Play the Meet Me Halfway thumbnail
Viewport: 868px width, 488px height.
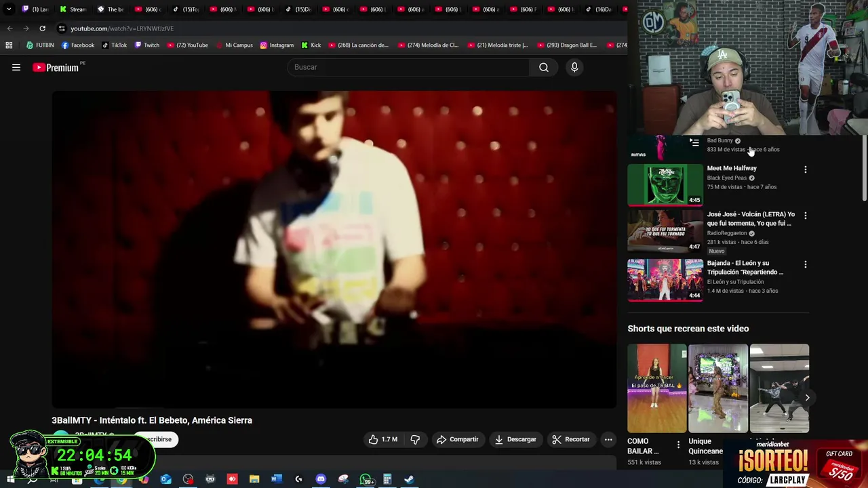(x=665, y=184)
